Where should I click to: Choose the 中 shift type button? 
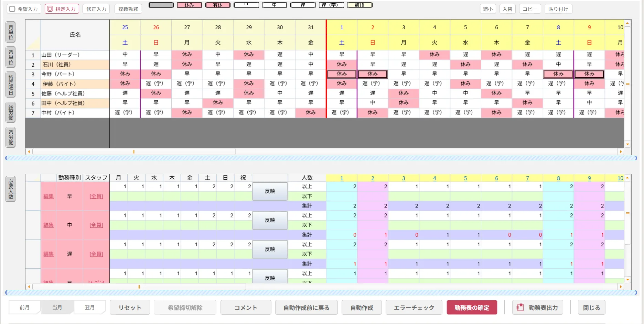click(x=274, y=5)
